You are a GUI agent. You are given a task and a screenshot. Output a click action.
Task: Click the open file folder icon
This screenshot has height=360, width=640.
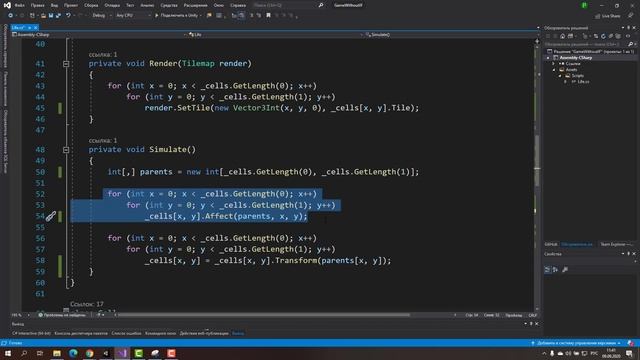tap(43, 16)
